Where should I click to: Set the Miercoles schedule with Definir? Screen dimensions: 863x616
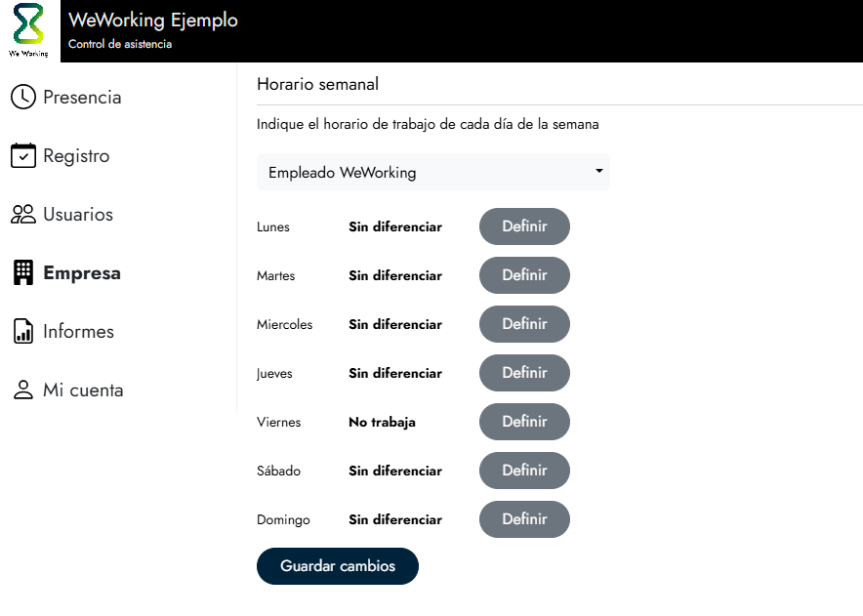tap(524, 324)
